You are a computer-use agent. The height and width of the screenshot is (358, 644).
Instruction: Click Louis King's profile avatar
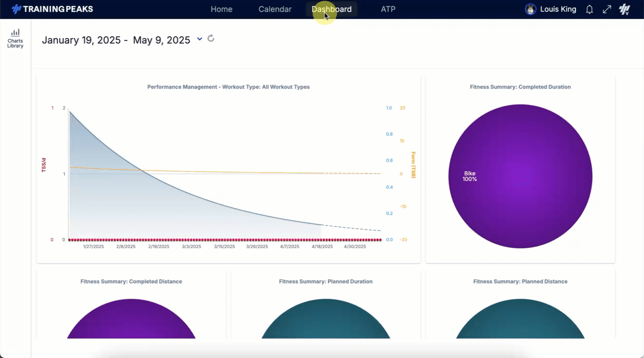tap(531, 9)
